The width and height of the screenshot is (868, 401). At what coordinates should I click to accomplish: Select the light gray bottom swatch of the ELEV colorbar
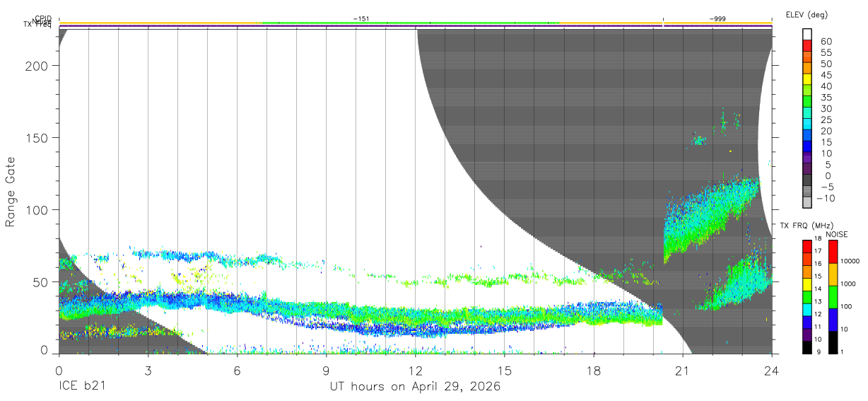(x=807, y=203)
